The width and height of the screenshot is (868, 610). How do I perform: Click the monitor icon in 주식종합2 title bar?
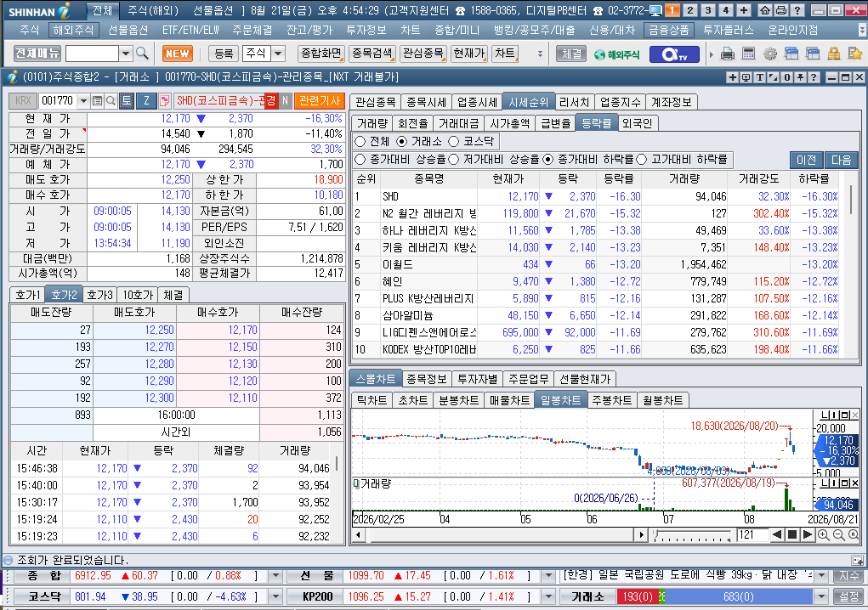(746, 77)
